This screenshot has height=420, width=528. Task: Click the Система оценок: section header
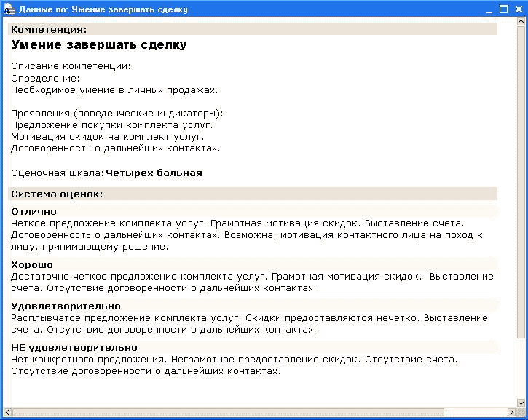(x=253, y=194)
